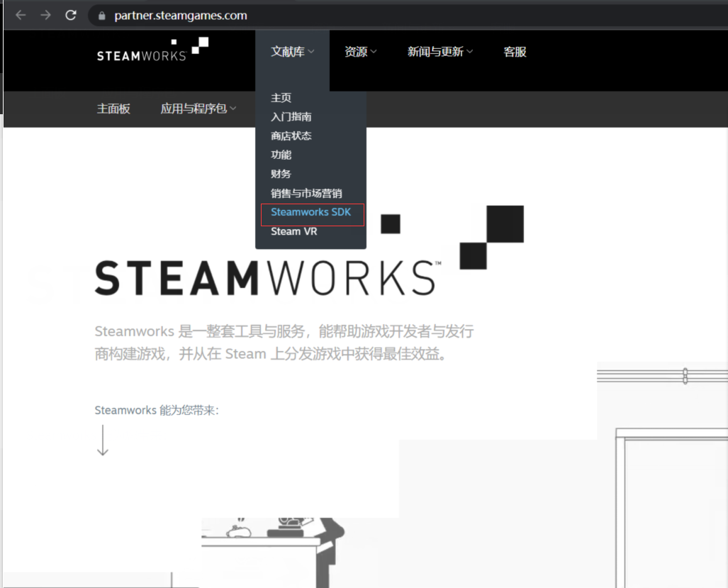Open the 功能 menu entry

point(280,155)
